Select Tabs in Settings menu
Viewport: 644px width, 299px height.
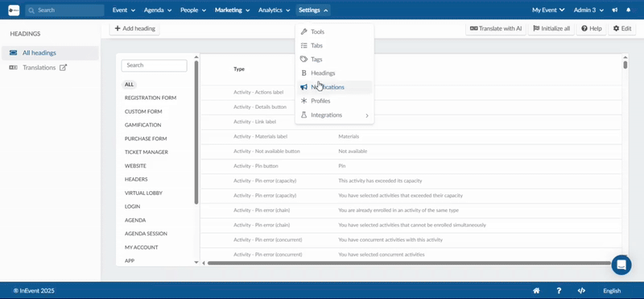334,46
